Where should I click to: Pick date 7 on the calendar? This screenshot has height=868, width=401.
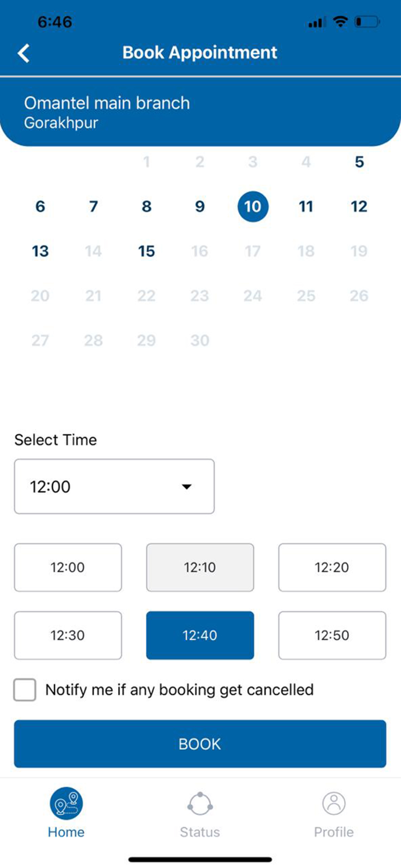click(x=93, y=207)
